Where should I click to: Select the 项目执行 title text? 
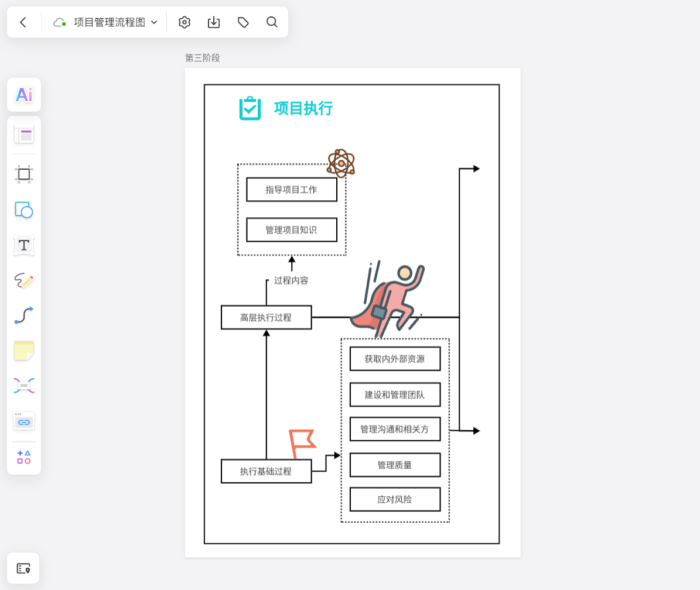point(303,108)
